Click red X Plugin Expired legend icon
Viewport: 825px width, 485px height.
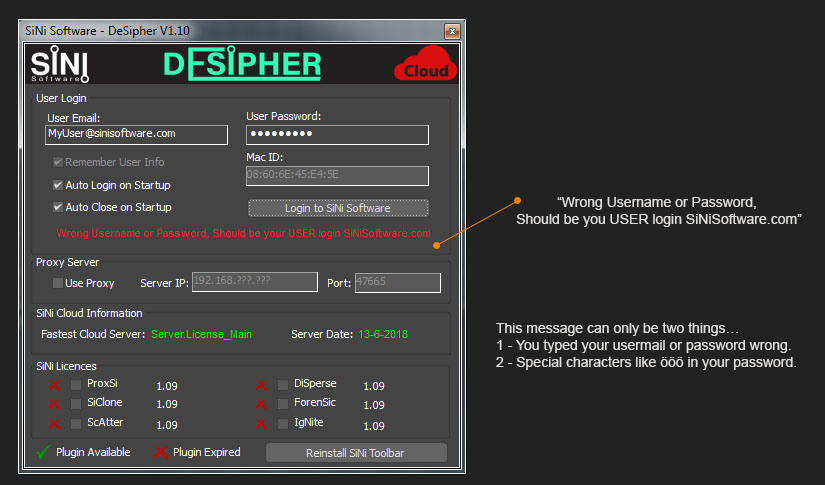tap(161, 452)
